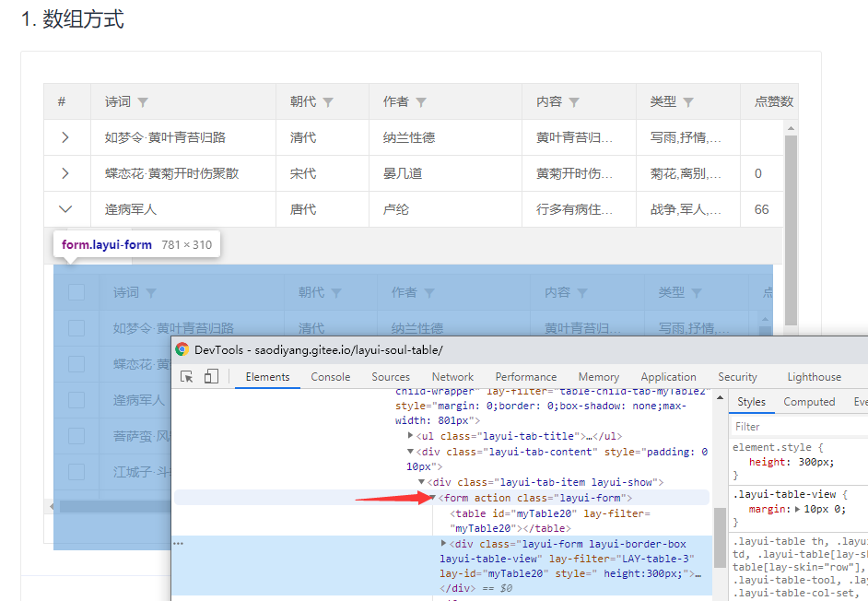Click the up arrow of outer table scrollbar

[x=791, y=128]
